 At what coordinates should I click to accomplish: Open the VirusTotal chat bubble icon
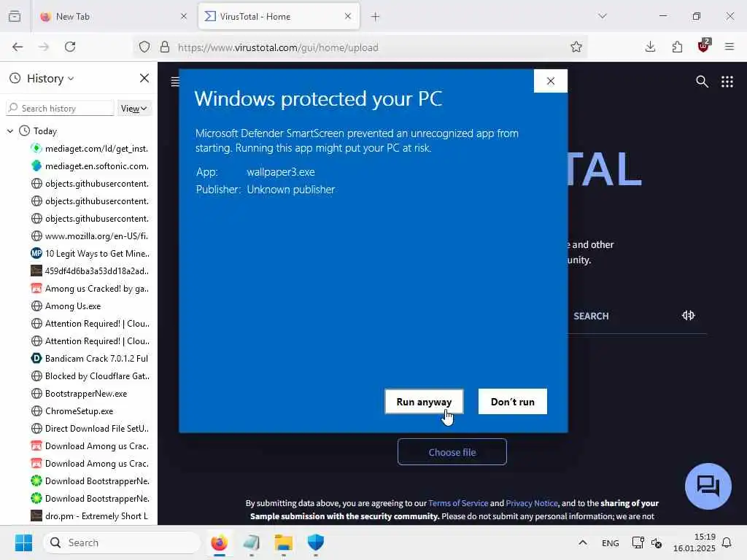(708, 486)
